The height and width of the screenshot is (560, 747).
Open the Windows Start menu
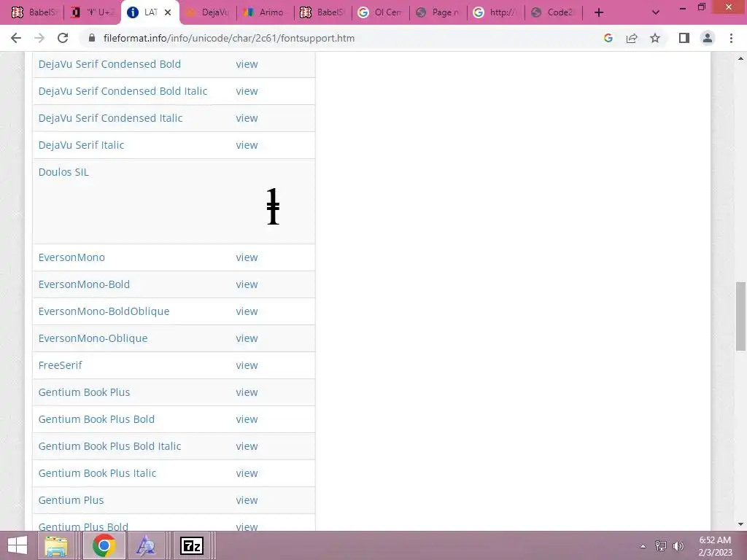pos(18,545)
